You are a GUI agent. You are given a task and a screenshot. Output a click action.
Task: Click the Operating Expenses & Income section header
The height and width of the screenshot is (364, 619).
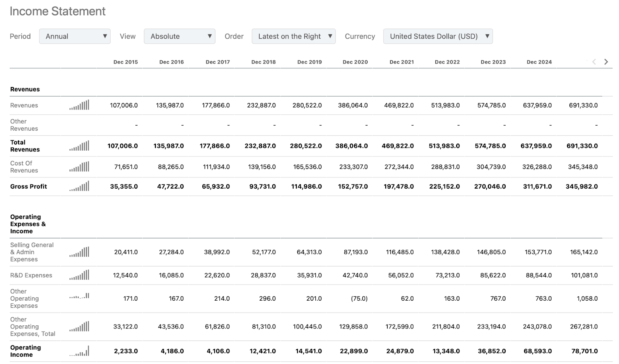click(28, 224)
